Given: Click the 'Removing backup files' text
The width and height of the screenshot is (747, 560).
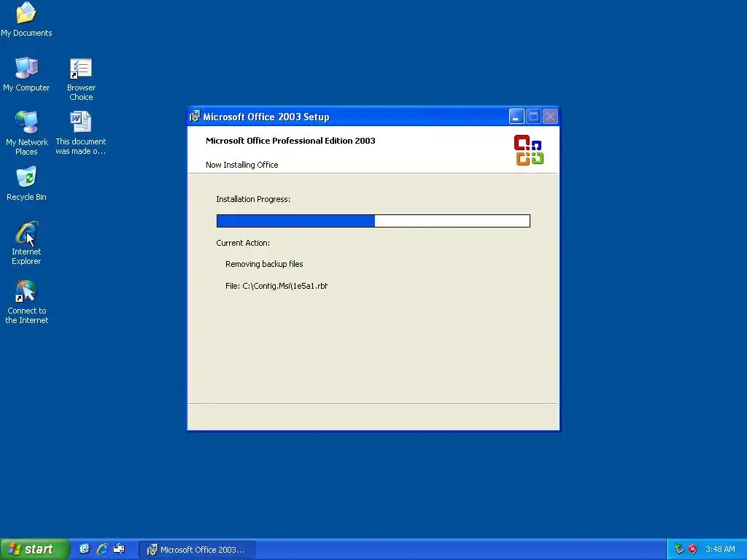Looking at the screenshot, I should 264,264.
